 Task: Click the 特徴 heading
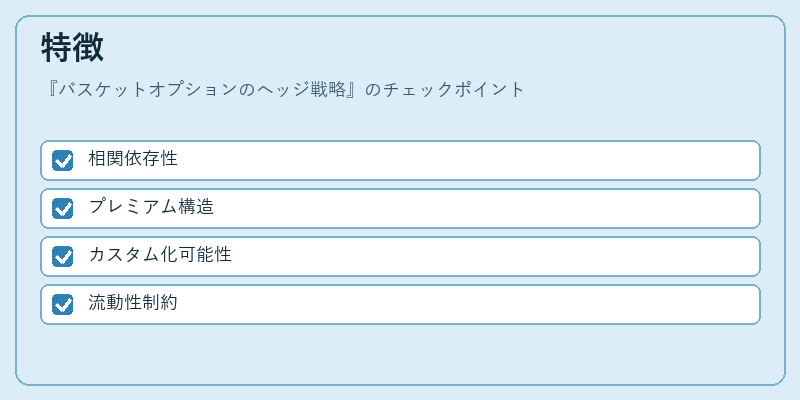tap(72, 48)
